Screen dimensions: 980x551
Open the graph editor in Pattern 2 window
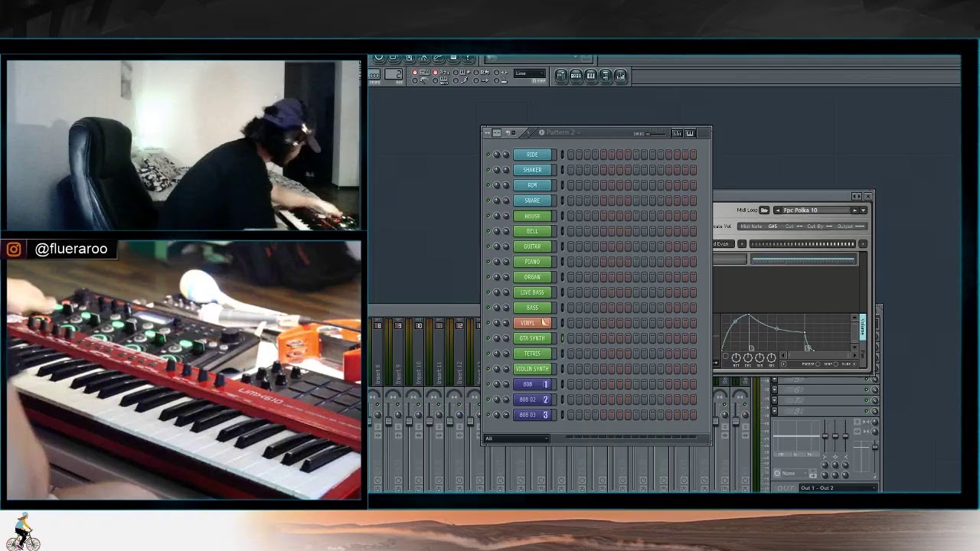pos(677,133)
